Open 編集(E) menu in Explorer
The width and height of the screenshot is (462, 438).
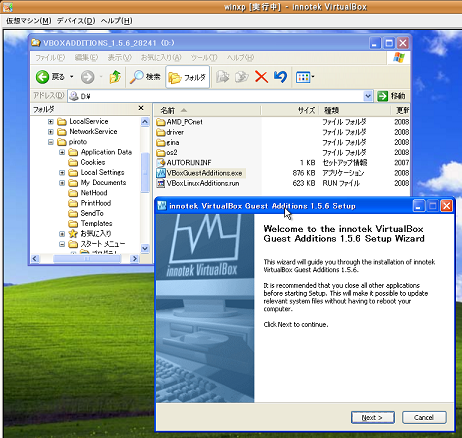coord(86,58)
